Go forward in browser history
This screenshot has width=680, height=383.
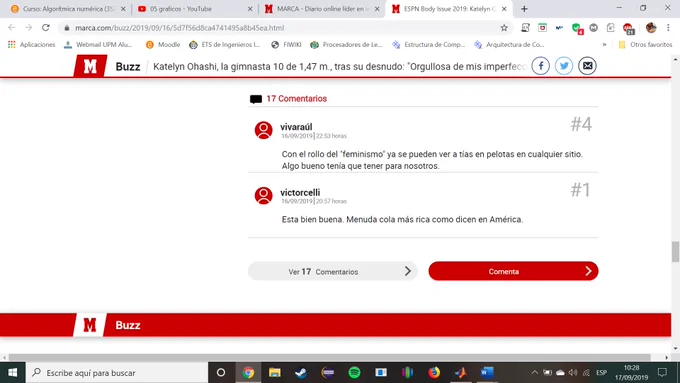pyautogui.click(x=29, y=28)
